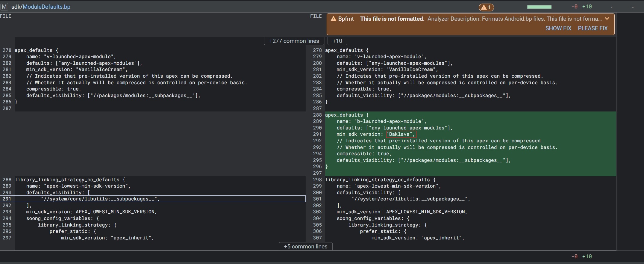Image resolution: width=644 pixels, height=264 pixels.
Task: Click line number 288 on right side
Action: [x=317, y=115]
